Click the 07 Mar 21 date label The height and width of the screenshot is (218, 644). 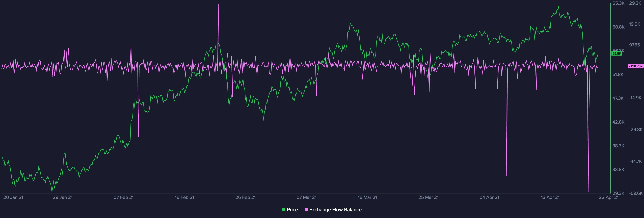tap(307, 197)
